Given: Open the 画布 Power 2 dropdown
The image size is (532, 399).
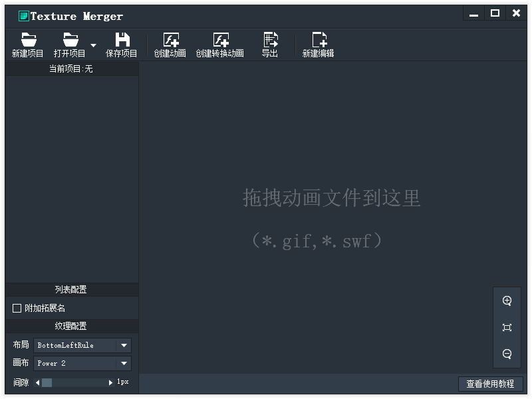Looking at the screenshot, I should 82,363.
